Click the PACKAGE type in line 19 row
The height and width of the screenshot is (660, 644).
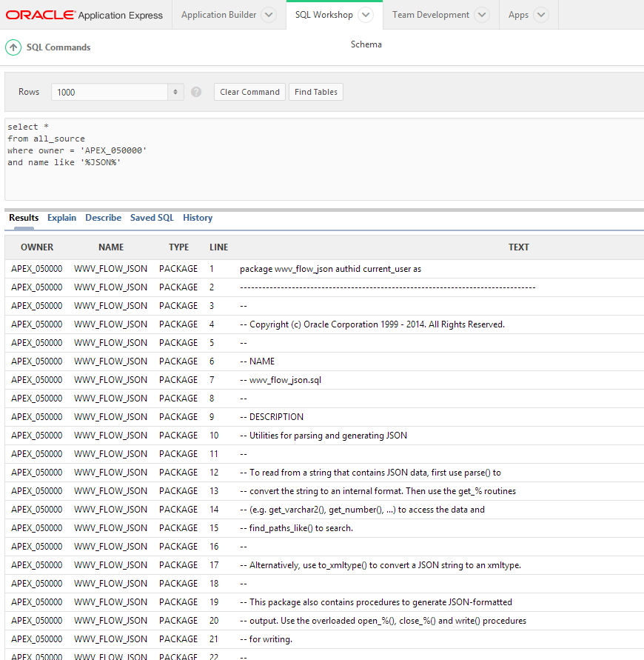coord(178,602)
